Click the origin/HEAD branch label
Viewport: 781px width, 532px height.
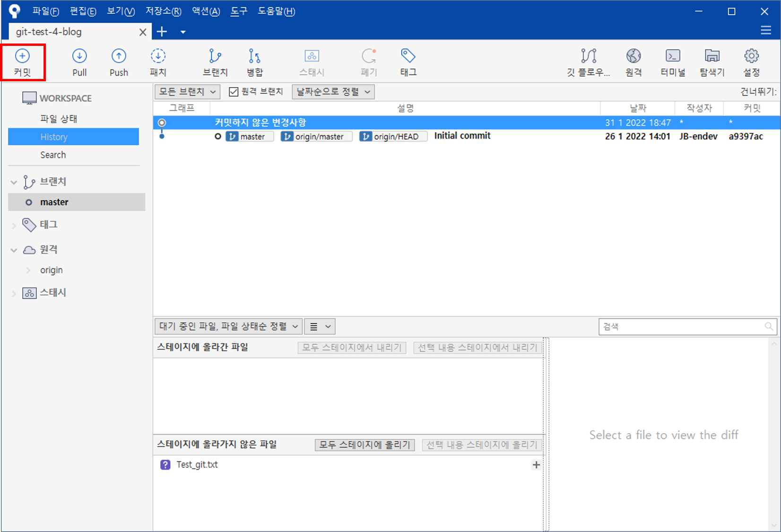tap(393, 137)
